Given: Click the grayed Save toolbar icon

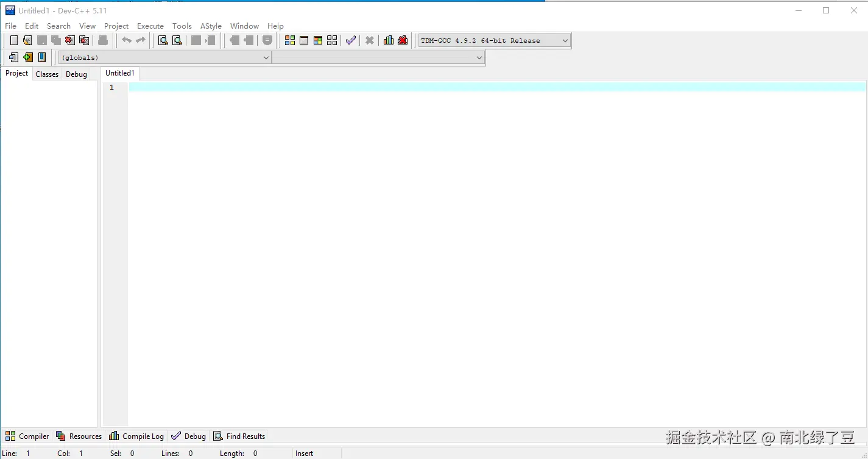Looking at the screenshot, I should coord(42,40).
